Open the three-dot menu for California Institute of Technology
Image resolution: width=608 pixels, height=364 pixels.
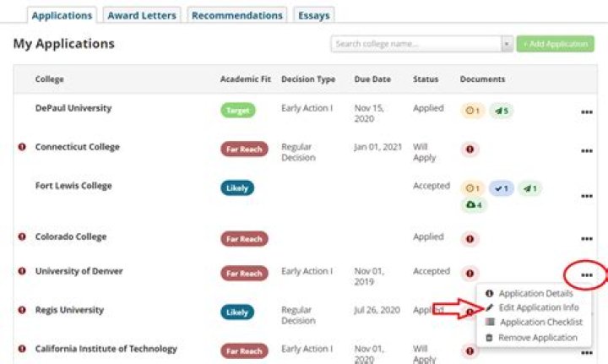[x=587, y=353]
